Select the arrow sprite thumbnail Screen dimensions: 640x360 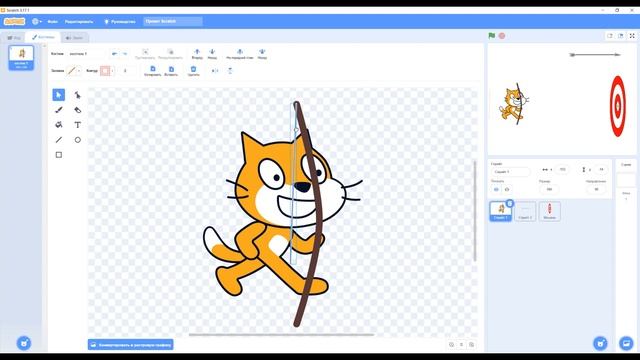(x=525, y=211)
